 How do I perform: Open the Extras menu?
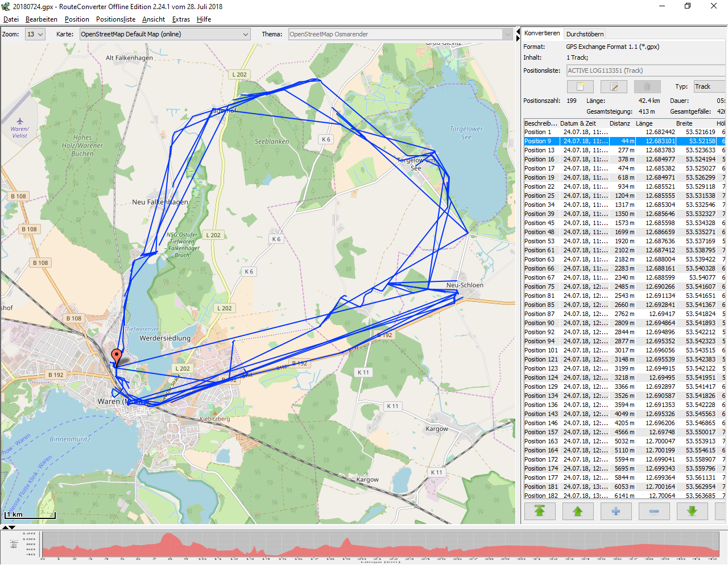(x=181, y=19)
